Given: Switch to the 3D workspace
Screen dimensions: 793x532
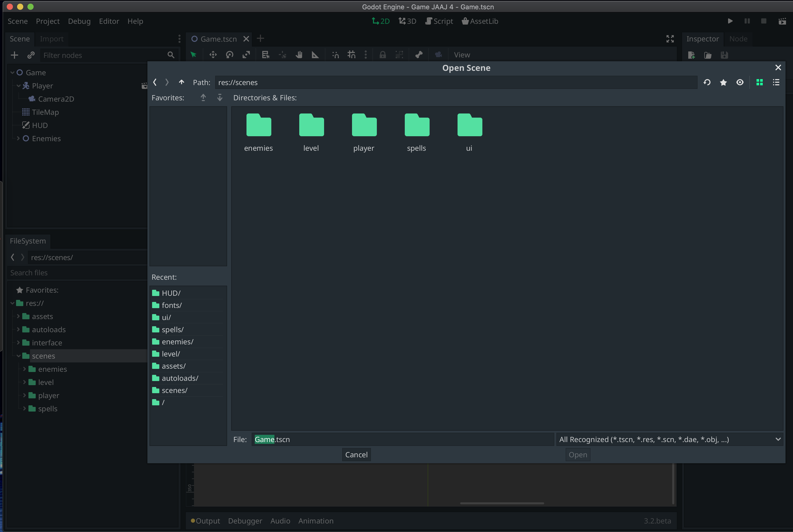Looking at the screenshot, I should 407,21.
